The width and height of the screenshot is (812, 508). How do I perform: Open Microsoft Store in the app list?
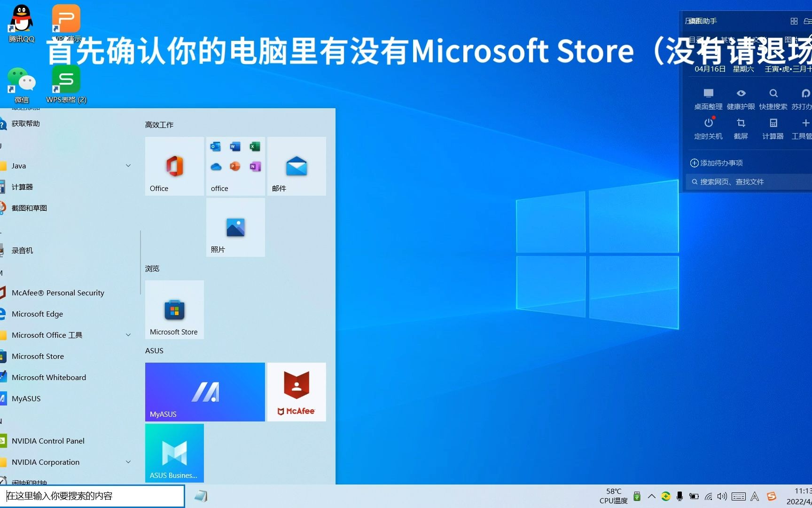[68, 356]
